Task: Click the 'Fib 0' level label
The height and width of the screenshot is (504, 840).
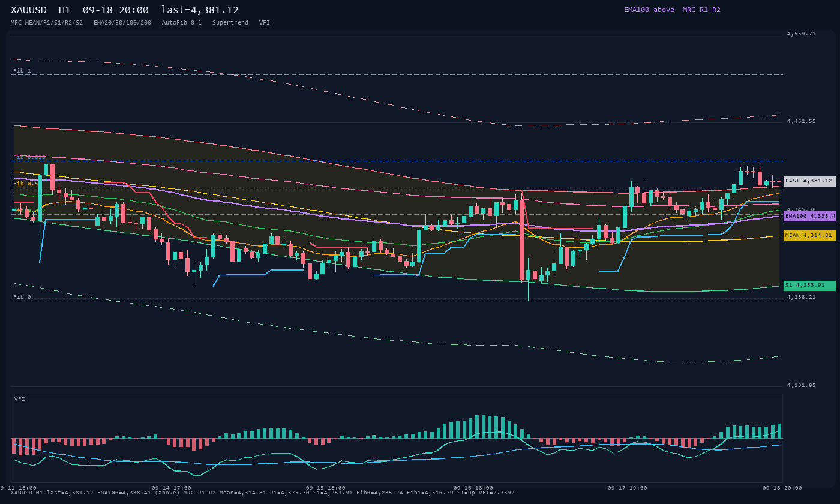Action: (x=22, y=297)
